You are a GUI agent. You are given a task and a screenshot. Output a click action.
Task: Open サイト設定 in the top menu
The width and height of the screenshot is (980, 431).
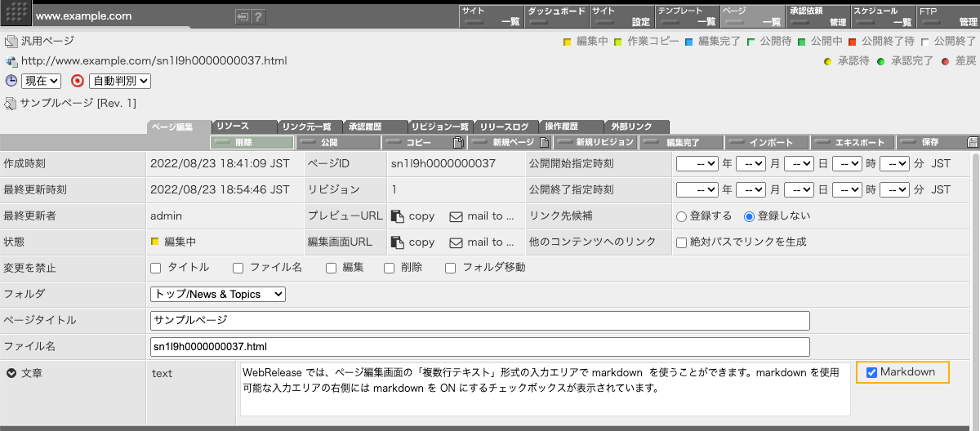coord(621,16)
